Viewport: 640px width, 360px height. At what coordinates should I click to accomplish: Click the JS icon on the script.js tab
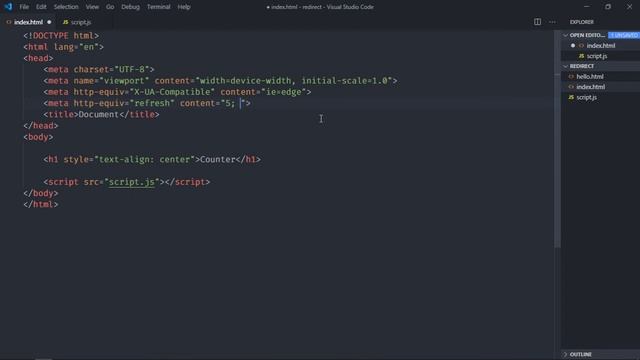tap(65, 22)
